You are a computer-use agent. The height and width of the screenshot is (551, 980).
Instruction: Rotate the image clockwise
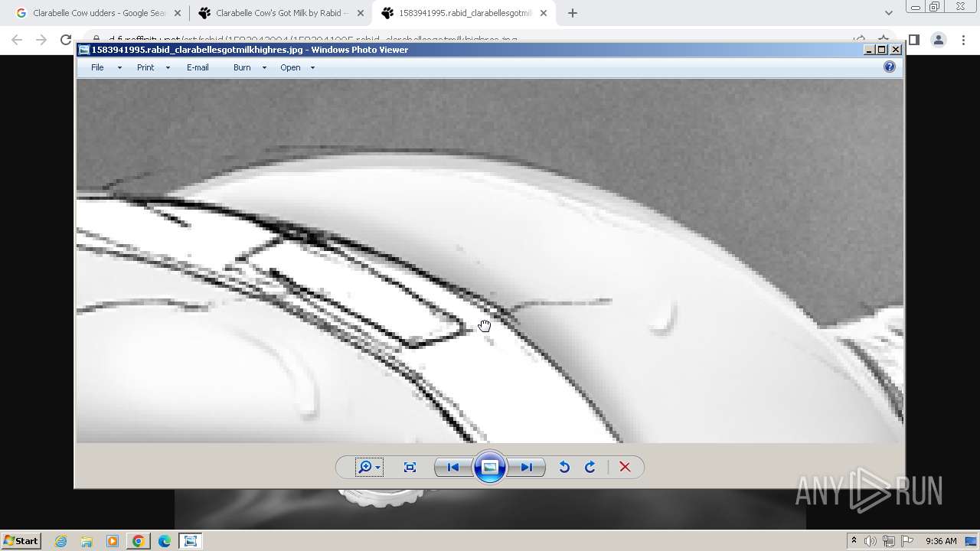pos(590,468)
